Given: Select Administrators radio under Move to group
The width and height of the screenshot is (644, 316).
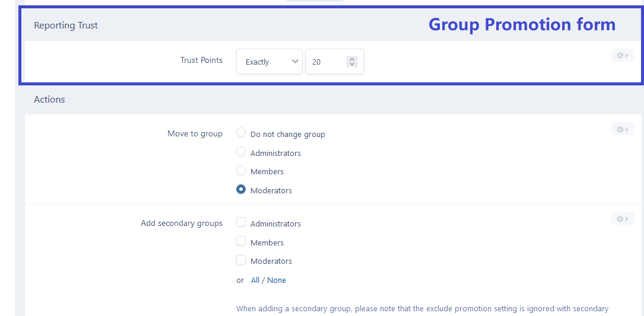Looking at the screenshot, I should (241, 152).
